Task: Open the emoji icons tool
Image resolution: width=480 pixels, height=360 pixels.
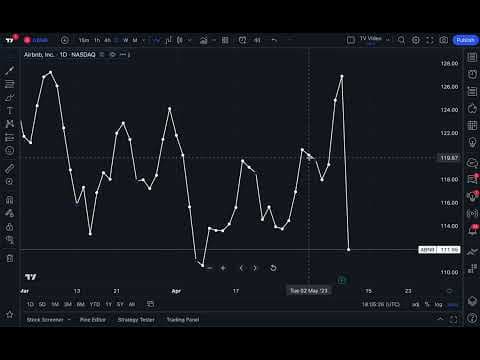Action: 10,151
